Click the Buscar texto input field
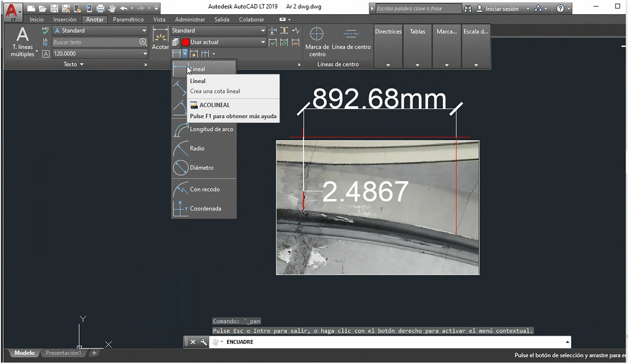Screen dimensions: 628x364 [x=96, y=42]
